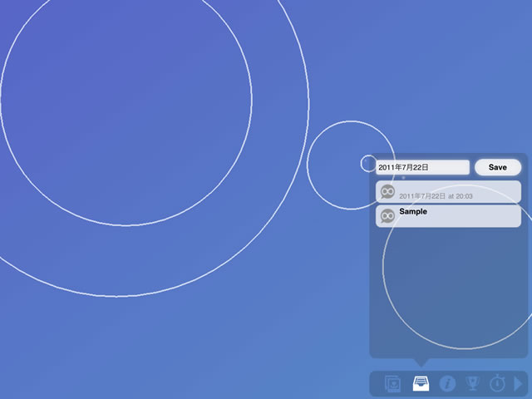Open the saved entry dated 2011年7月22日 at 20:03

pos(448,192)
